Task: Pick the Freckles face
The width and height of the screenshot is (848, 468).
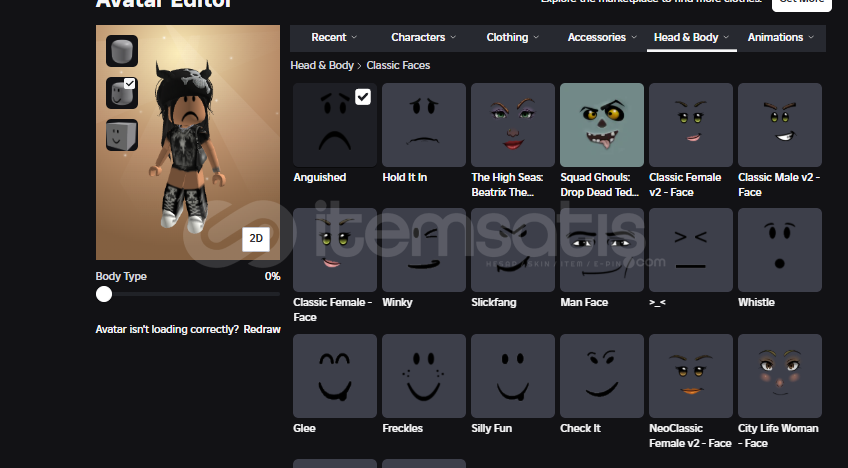Action: click(423, 376)
